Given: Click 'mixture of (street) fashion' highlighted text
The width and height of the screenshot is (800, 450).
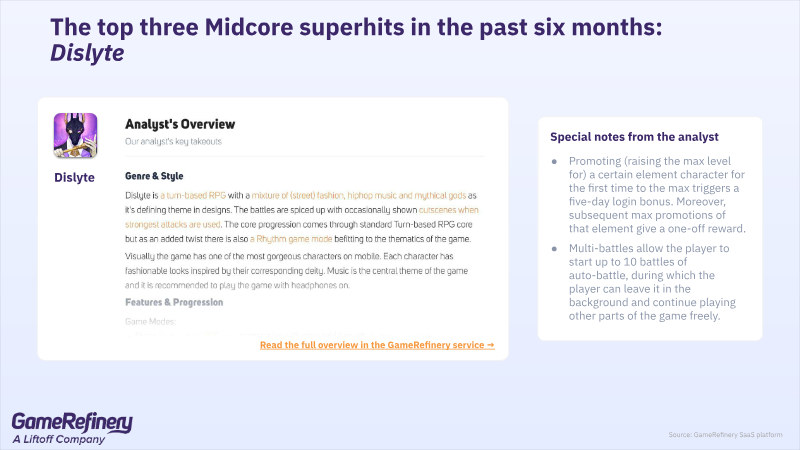Looking at the screenshot, I should [x=298, y=195].
